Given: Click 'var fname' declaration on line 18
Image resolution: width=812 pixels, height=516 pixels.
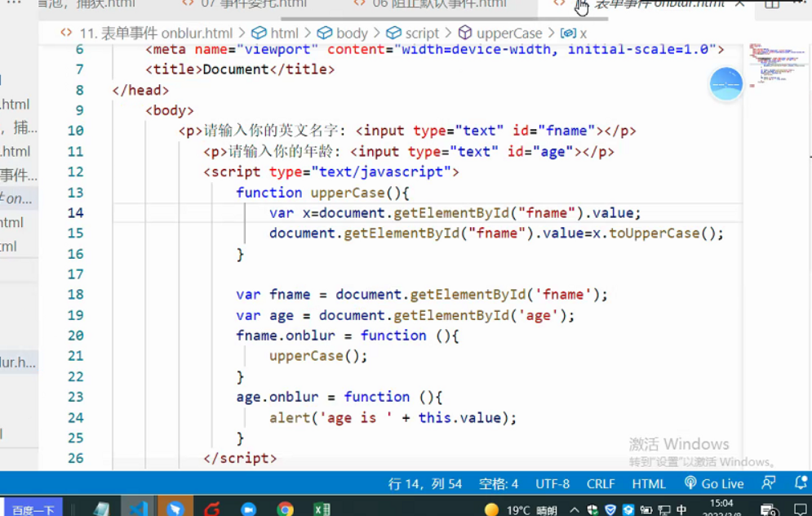Looking at the screenshot, I should click(273, 295).
